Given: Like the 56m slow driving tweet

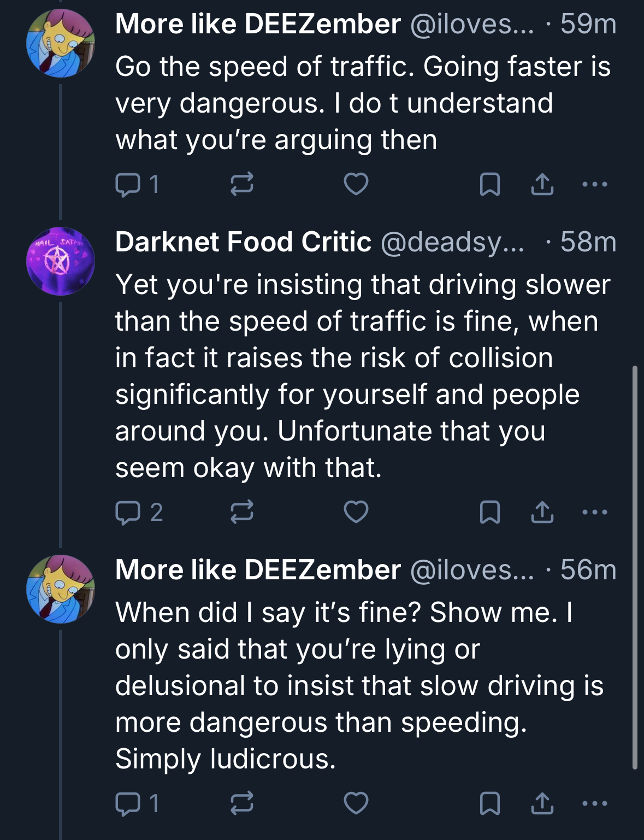Looking at the screenshot, I should 356,803.
